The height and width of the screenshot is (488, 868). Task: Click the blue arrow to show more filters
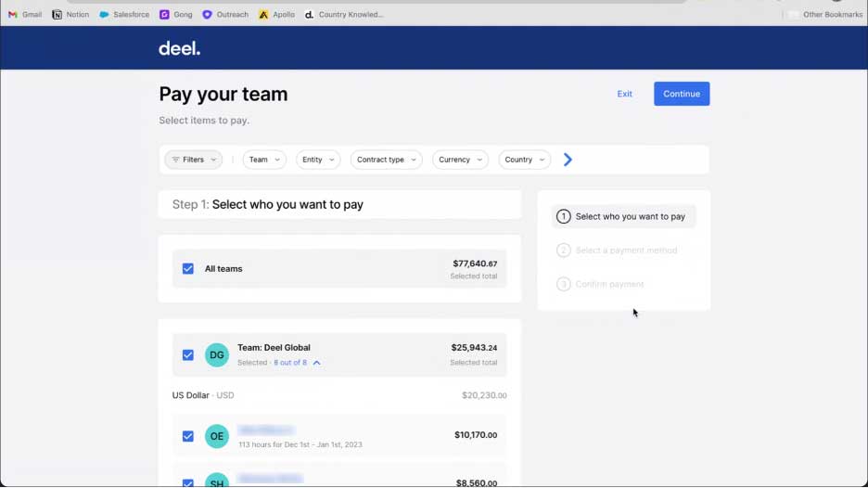coord(568,160)
